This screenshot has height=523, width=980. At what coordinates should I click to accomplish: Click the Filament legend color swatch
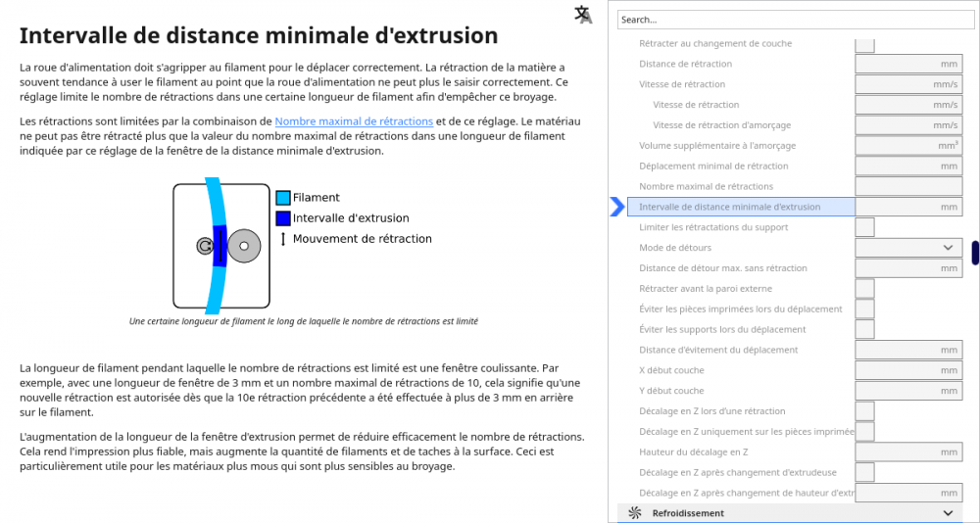[x=283, y=198]
